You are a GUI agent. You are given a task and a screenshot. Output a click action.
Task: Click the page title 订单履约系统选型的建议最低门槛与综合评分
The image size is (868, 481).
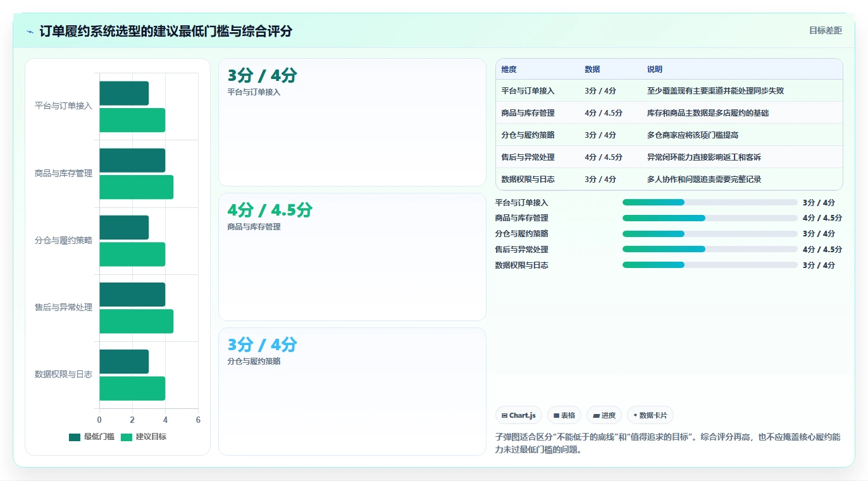coord(166,31)
